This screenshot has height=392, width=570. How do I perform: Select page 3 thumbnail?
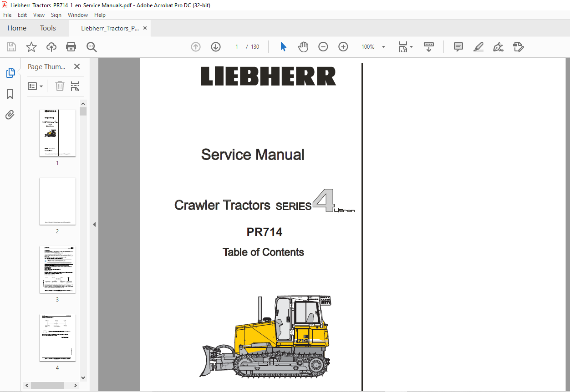[57, 269]
